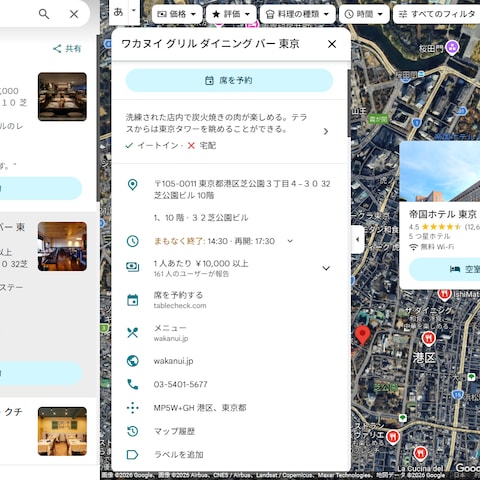The image size is (480, 480).
Task: Expand the opening hours dropdown arrow
Action: tap(290, 241)
